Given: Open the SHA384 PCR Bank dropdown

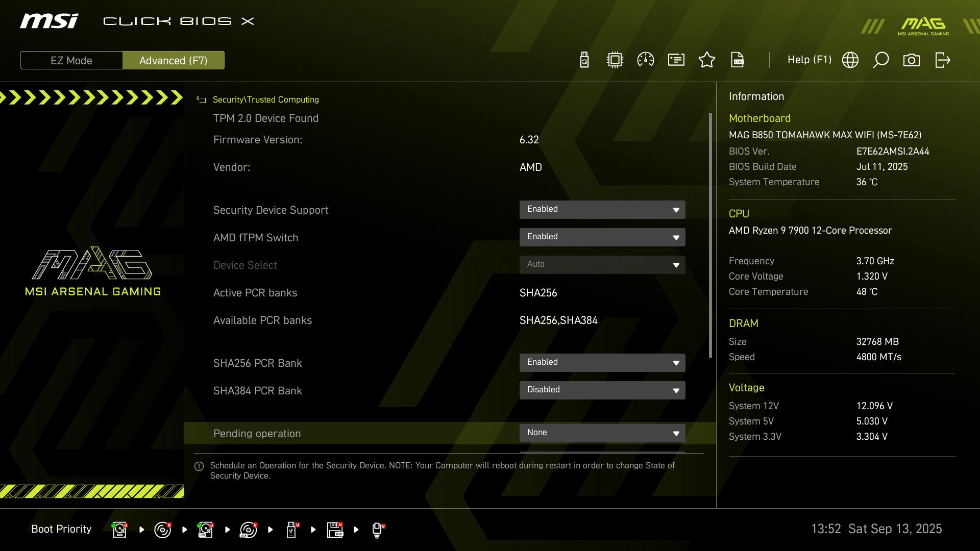Looking at the screenshot, I should pos(602,390).
